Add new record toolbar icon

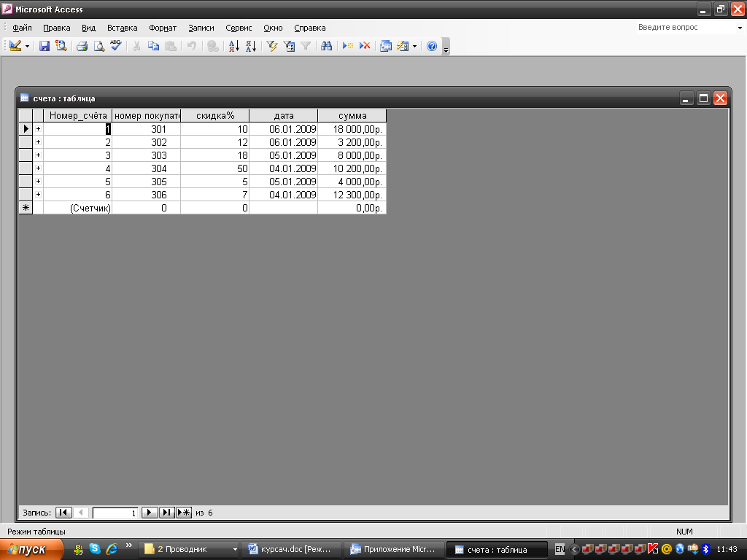click(348, 46)
